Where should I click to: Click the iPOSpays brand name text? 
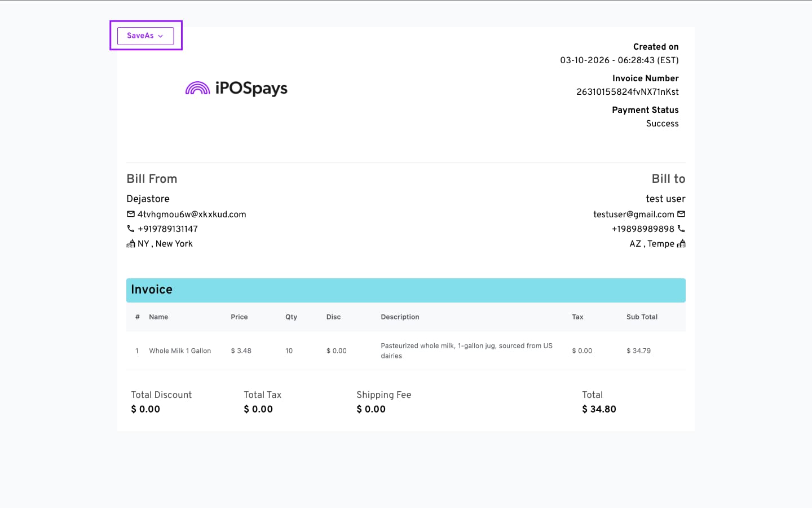[x=251, y=89]
